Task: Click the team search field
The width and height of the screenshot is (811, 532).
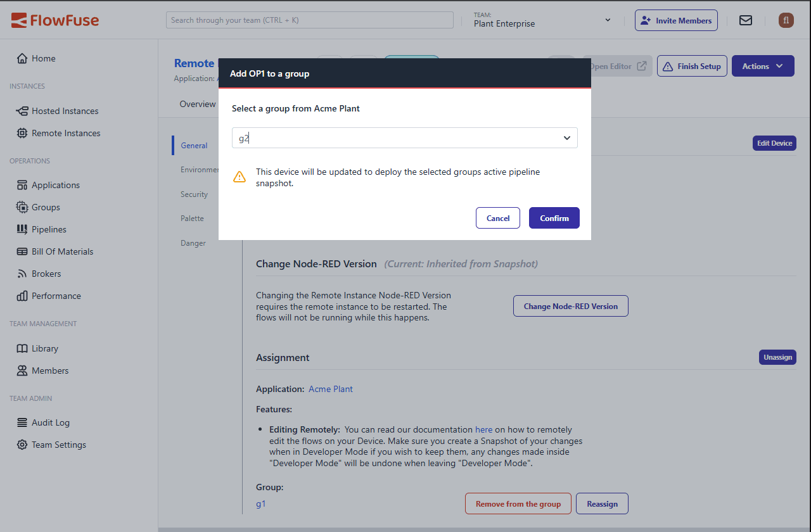Action: pyautogui.click(x=309, y=20)
